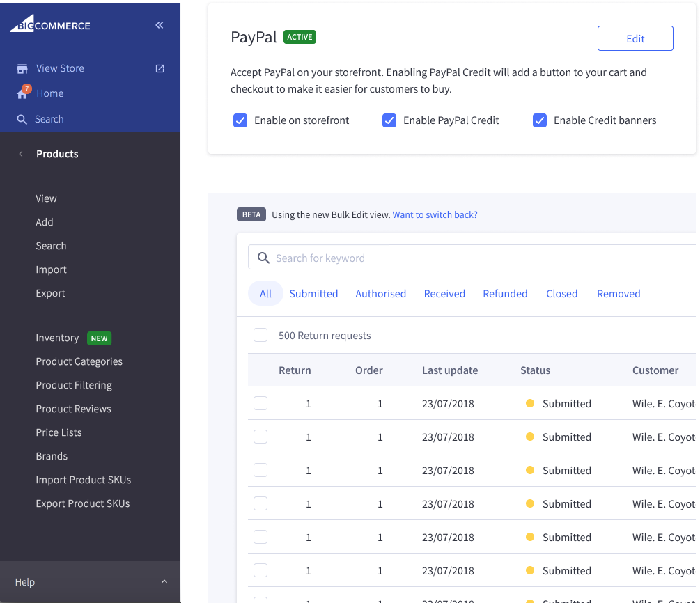This screenshot has height=603, width=700.
Task: Collapse the sidebar with double-chevron icon
Action: [x=160, y=25]
